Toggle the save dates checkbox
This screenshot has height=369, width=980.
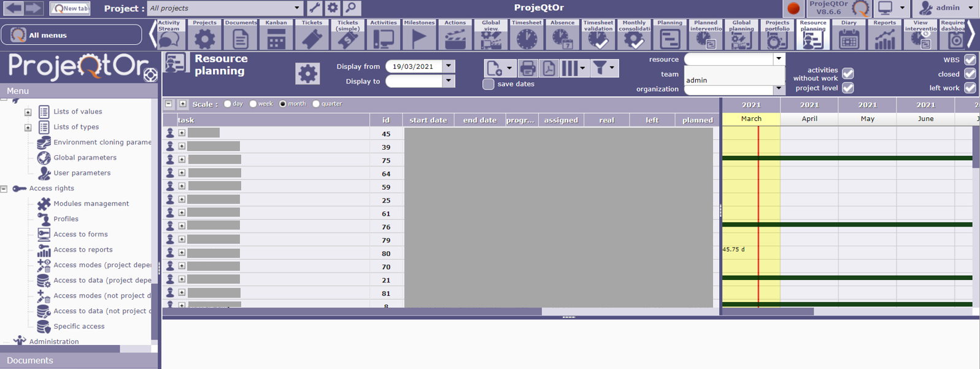pos(488,84)
